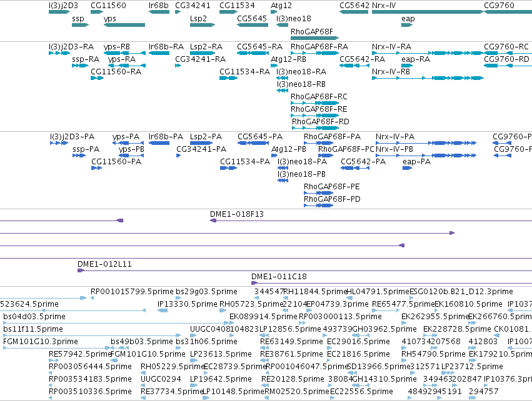Select EST UUGC0294
Viewport: 532px width, 401px height.
pyautogui.click(x=161, y=379)
